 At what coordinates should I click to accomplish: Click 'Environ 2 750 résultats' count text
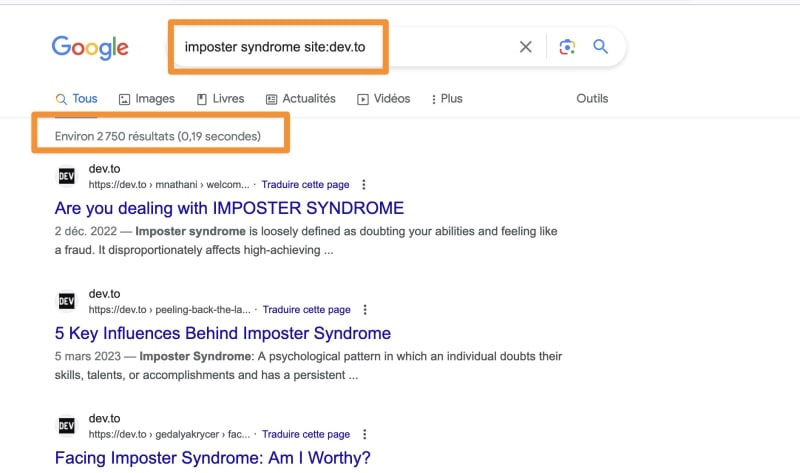click(158, 136)
